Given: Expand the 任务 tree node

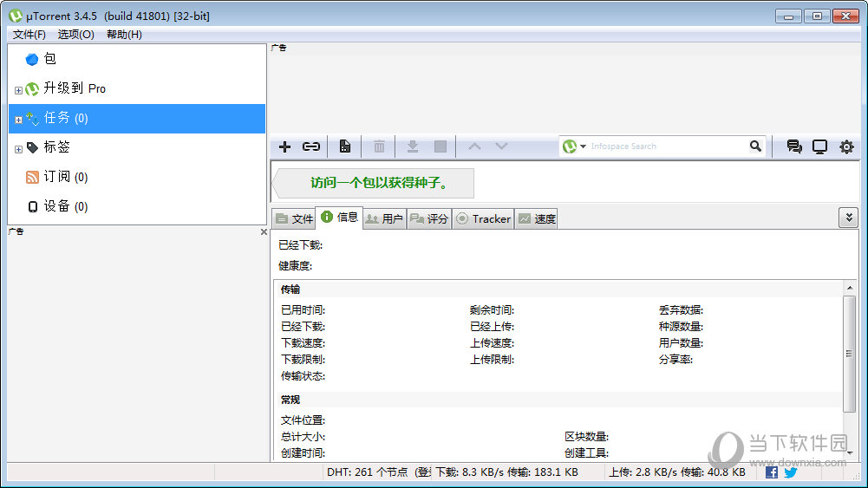Looking at the screenshot, I should click(18, 120).
